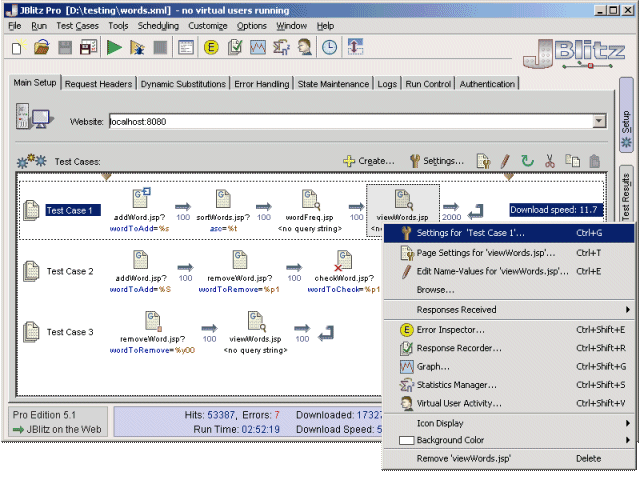Click the Settings... wrench button
This screenshot has width=640, height=480.
click(x=437, y=161)
